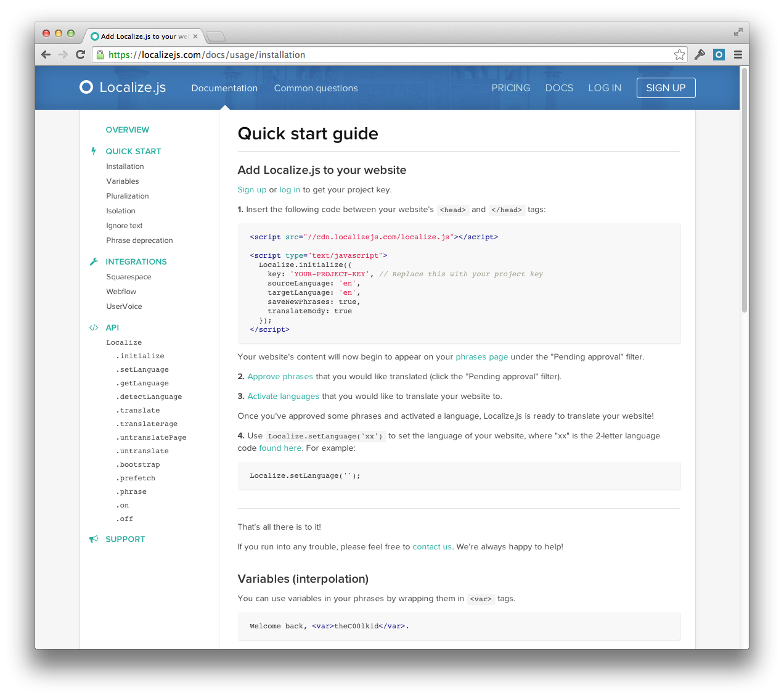Open SUPPORT in the sidebar
Screen dimensions: 784x698
pyautogui.click(x=125, y=539)
